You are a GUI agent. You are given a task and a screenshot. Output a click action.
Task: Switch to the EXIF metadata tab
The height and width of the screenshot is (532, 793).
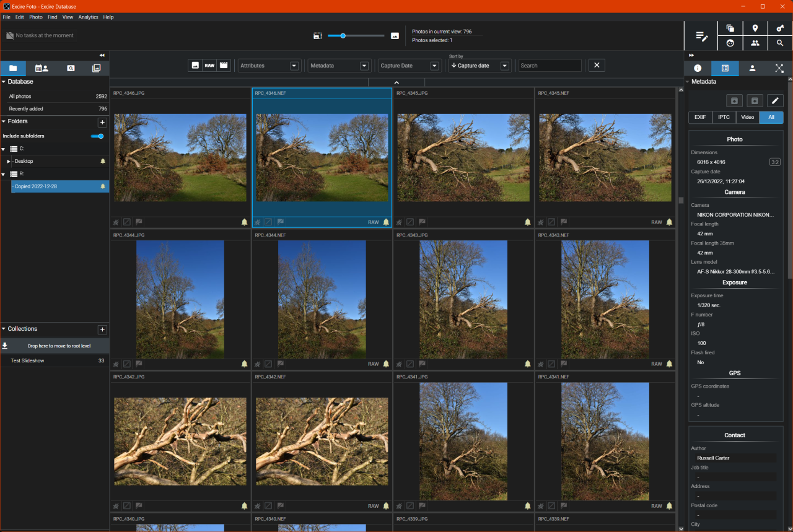pos(700,117)
